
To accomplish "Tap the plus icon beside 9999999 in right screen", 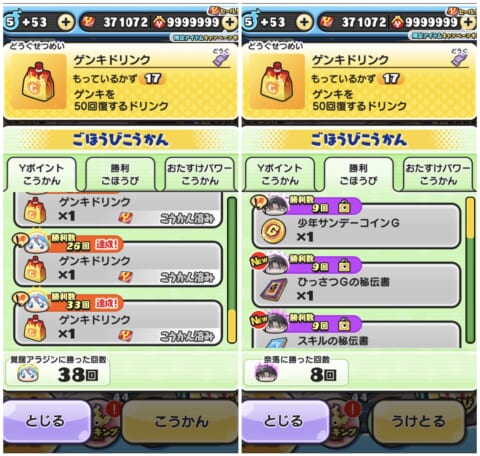I will (469, 22).
